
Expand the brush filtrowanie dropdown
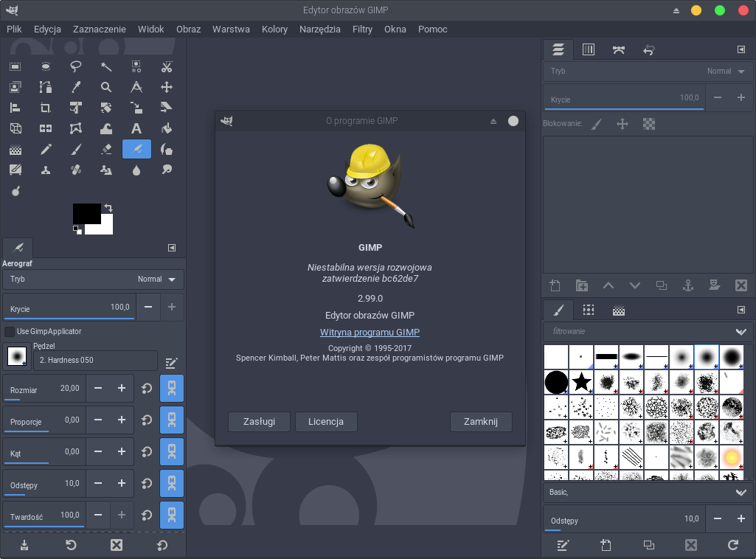click(741, 332)
